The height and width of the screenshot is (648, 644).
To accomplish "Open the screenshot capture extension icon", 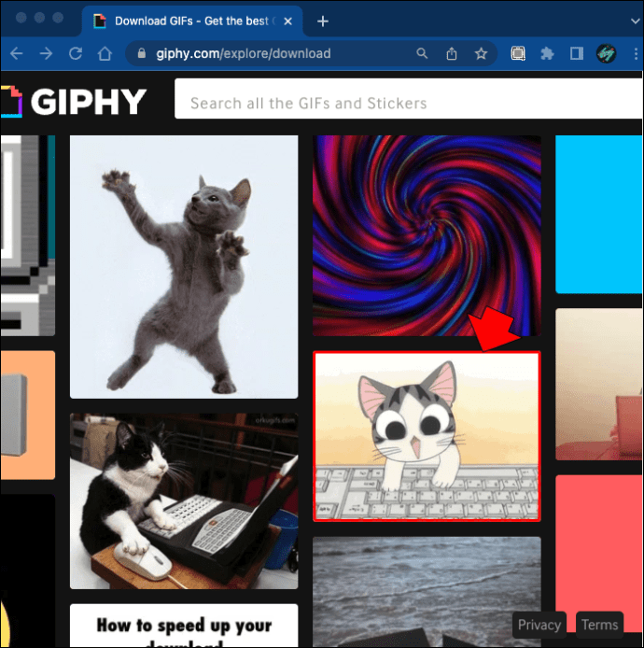I will point(518,53).
